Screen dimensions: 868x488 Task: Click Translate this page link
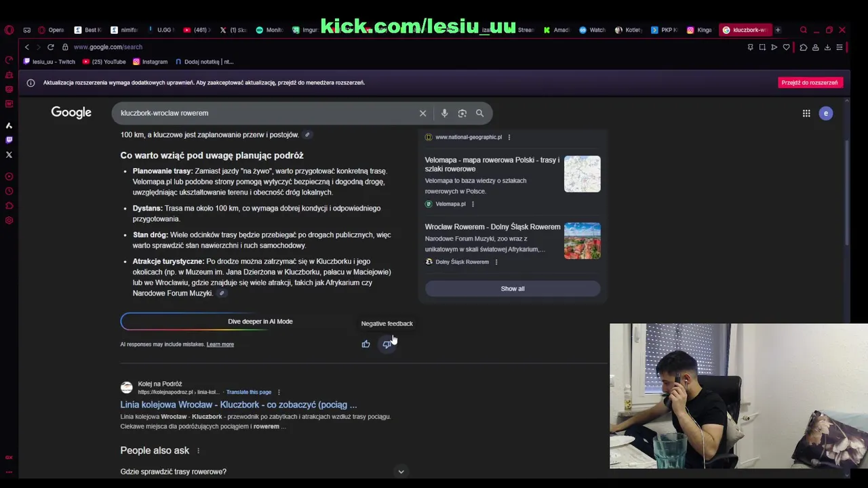click(249, 392)
